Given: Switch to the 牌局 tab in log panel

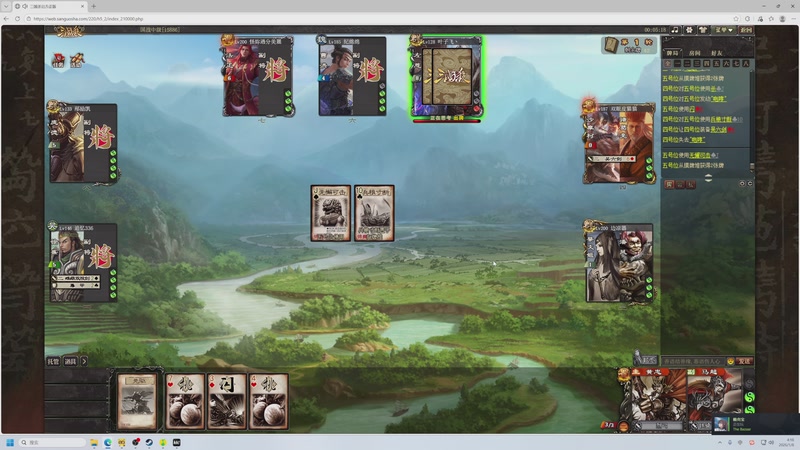Looking at the screenshot, I should [672, 53].
